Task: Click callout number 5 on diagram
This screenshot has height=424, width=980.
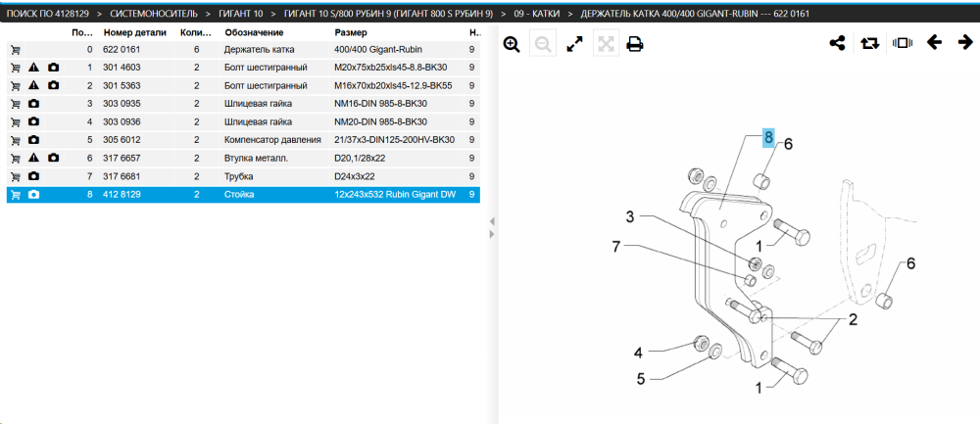Action: tap(638, 377)
